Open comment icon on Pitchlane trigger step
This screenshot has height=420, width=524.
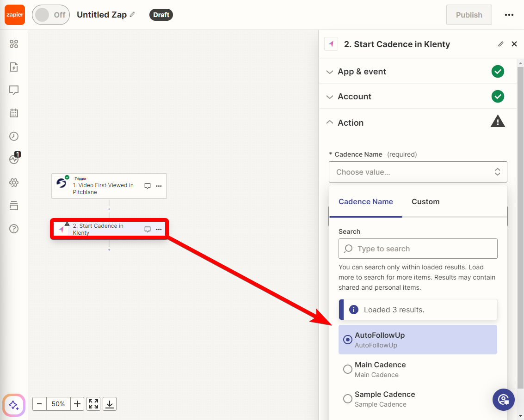(148, 186)
